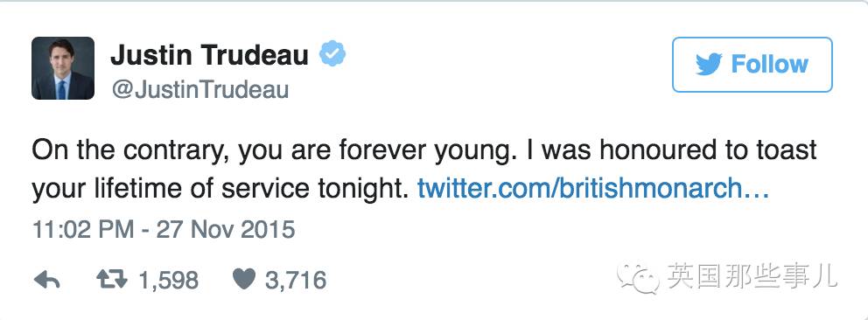This screenshot has height=320, width=868.
Task: Click the WeChat logo watermark
Action: tap(639, 278)
